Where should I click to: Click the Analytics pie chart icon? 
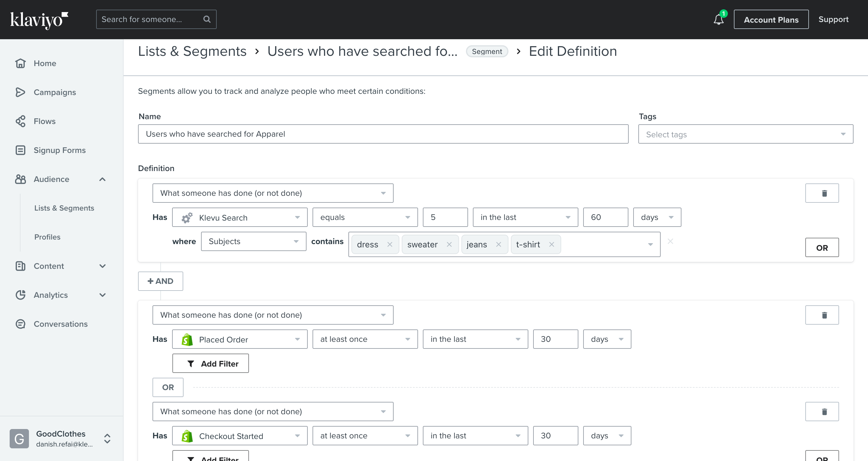(20, 295)
